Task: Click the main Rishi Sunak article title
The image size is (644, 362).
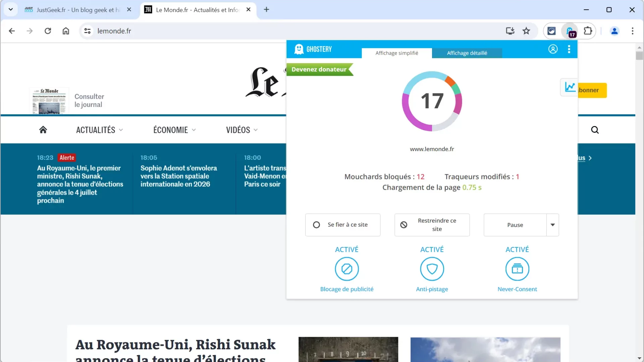Action: pos(175,350)
